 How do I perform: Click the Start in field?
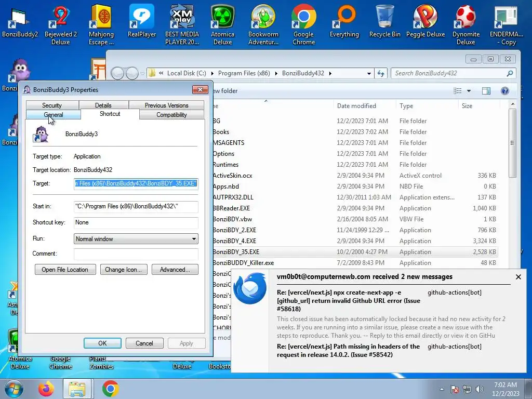click(136, 206)
